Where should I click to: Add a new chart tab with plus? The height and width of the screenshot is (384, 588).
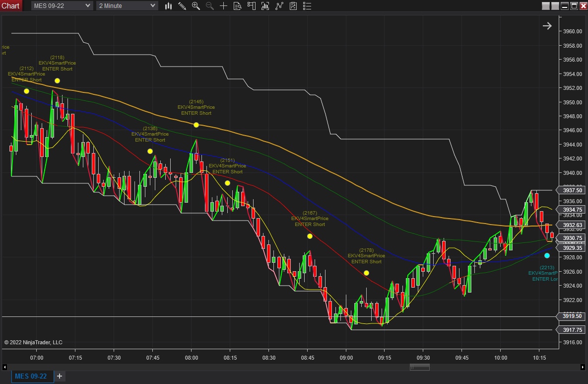tap(59, 376)
